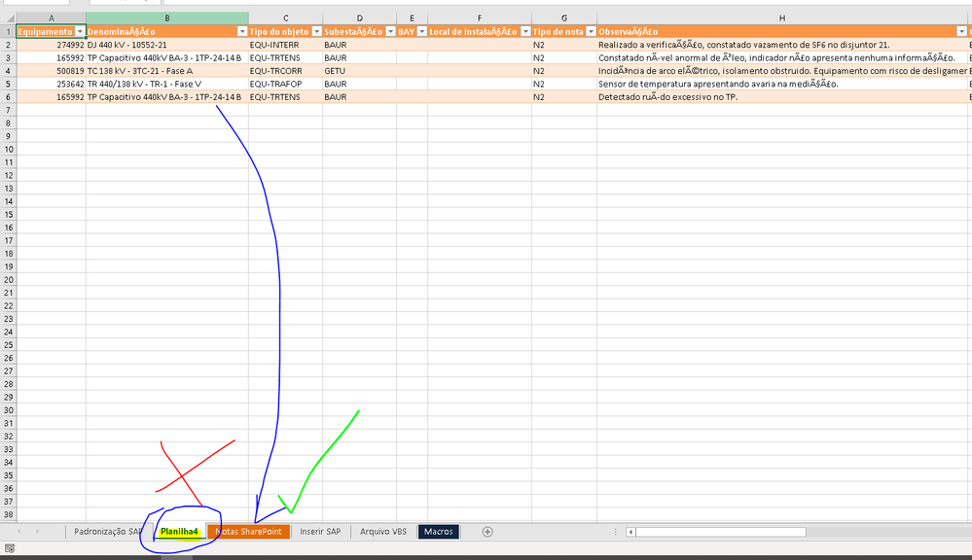
Task: Click the tab bar split handle dots
Action: pos(615,532)
